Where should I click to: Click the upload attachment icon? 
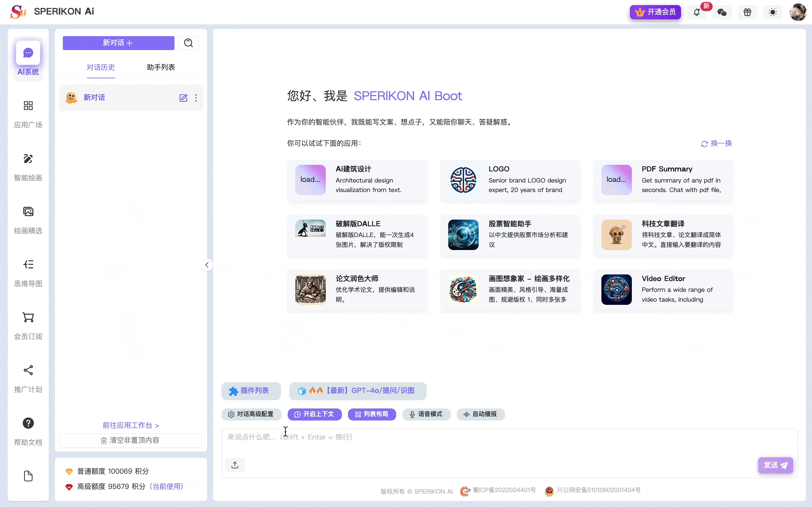point(235,465)
